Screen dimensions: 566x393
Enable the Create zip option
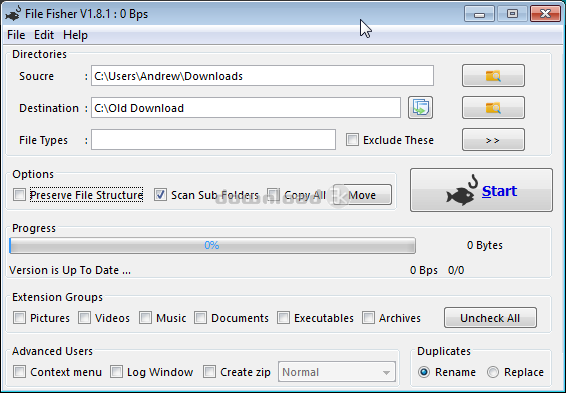(x=209, y=372)
